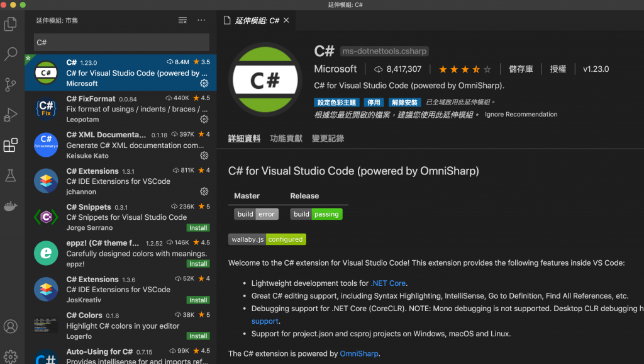The image size is (644, 364).
Task: Select the C# Snippets list entry
Action: click(x=121, y=217)
